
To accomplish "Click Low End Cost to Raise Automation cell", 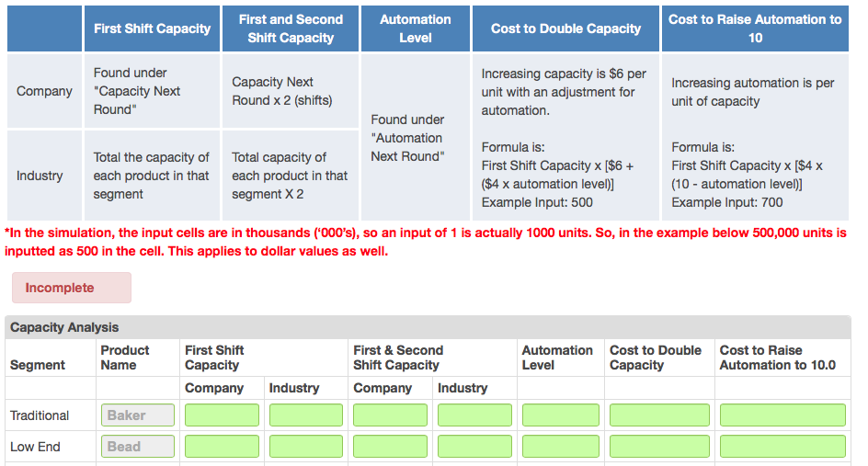I will pos(782,446).
